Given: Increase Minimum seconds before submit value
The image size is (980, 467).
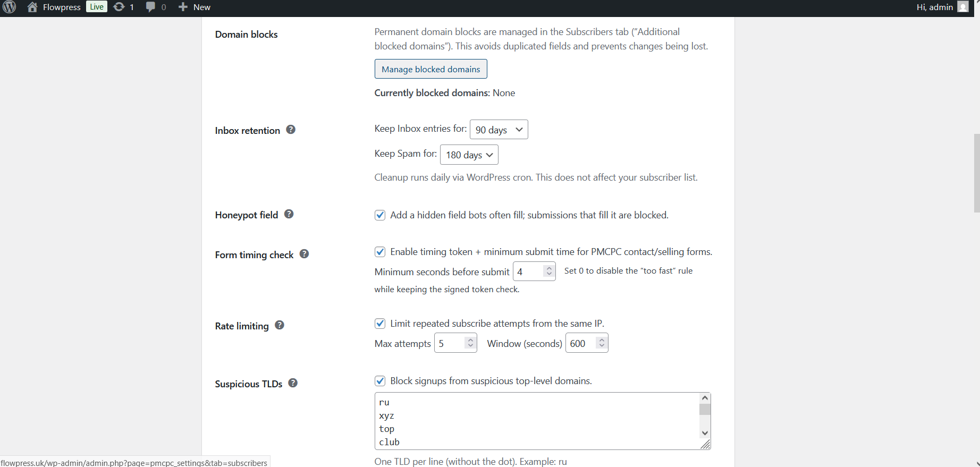Looking at the screenshot, I should tap(550, 268).
